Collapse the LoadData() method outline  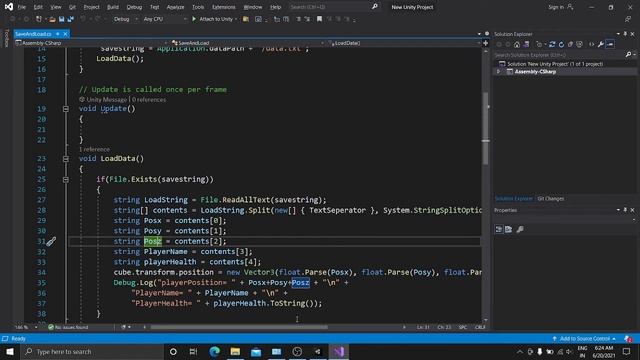coord(66,159)
